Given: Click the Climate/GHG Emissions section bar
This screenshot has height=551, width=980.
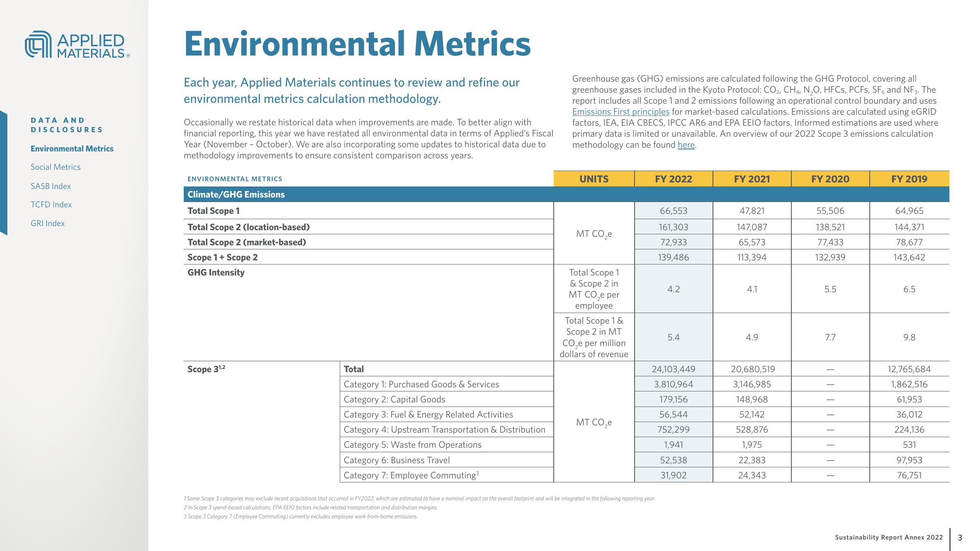Looking at the screenshot, I should 566,194.
